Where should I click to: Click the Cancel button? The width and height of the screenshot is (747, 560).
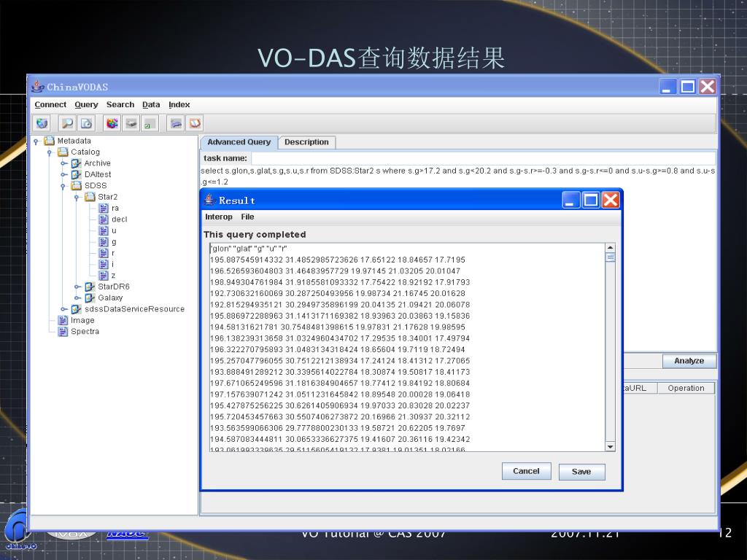(527, 471)
